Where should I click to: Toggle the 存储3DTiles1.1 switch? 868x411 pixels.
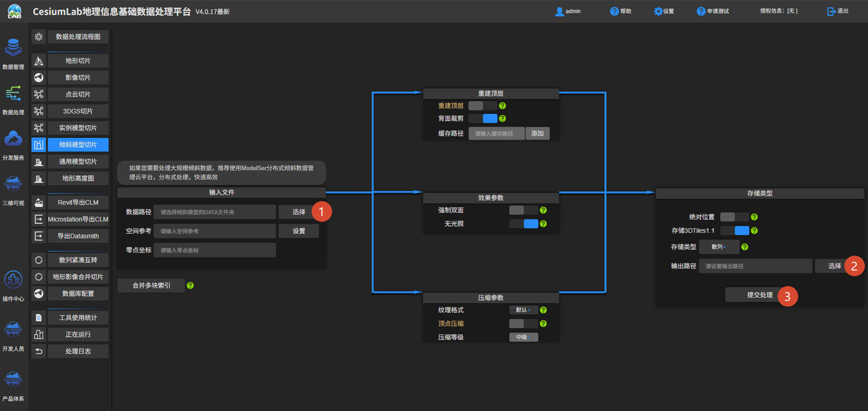tap(735, 230)
